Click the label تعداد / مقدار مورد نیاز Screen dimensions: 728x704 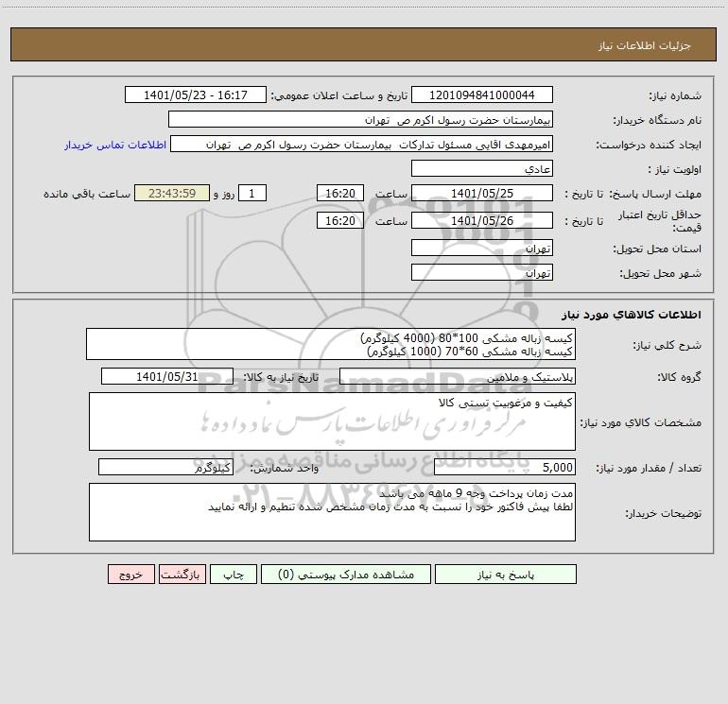tap(649, 468)
